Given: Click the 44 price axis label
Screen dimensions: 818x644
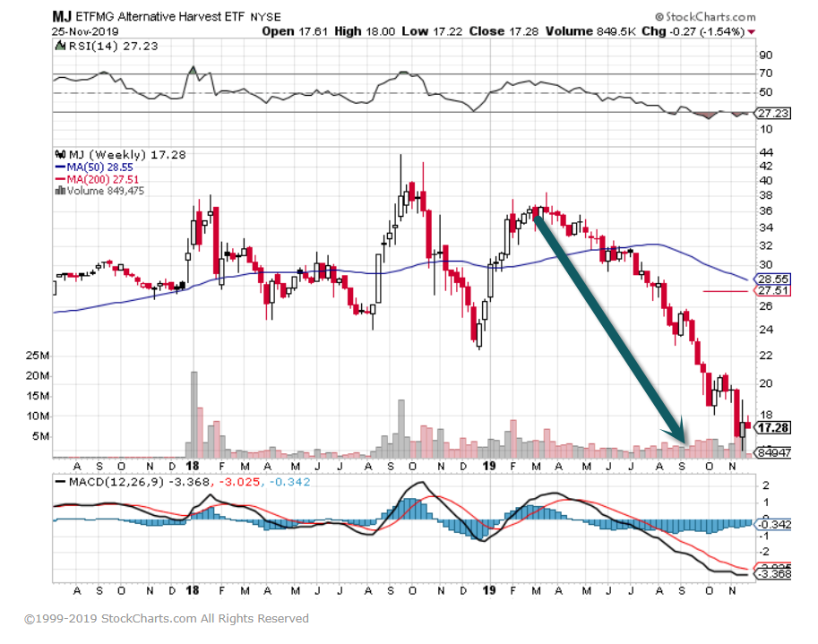Looking at the screenshot, I should tap(766, 153).
